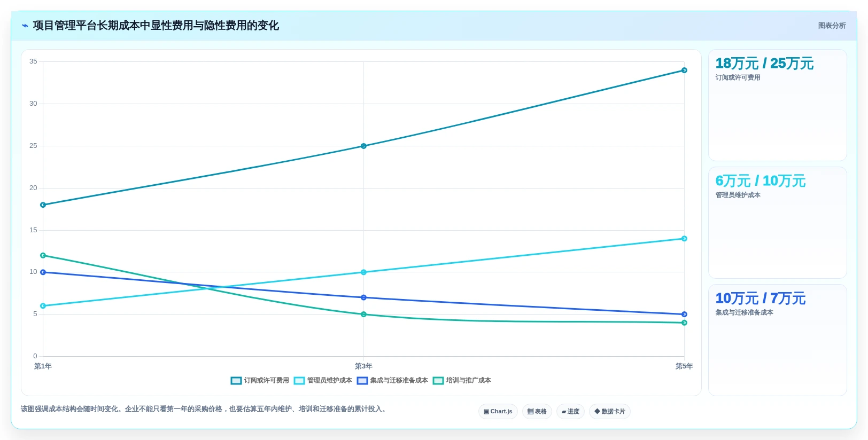Viewport: 868px width, 440px height.
Task: Click the 第5年 x-axis label
Action: point(684,366)
